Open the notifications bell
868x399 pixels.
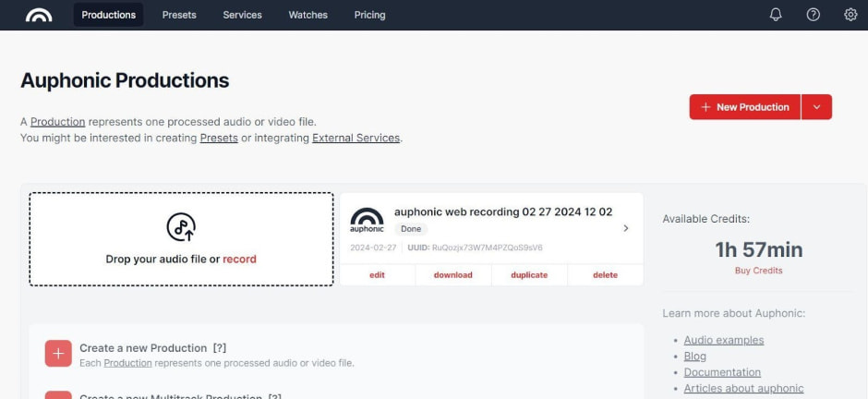(776, 15)
